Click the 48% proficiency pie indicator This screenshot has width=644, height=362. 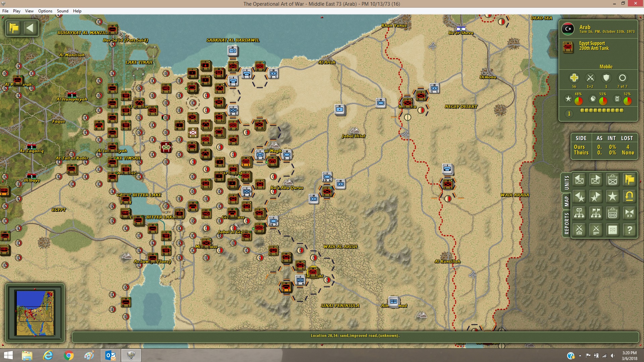pyautogui.click(x=578, y=101)
